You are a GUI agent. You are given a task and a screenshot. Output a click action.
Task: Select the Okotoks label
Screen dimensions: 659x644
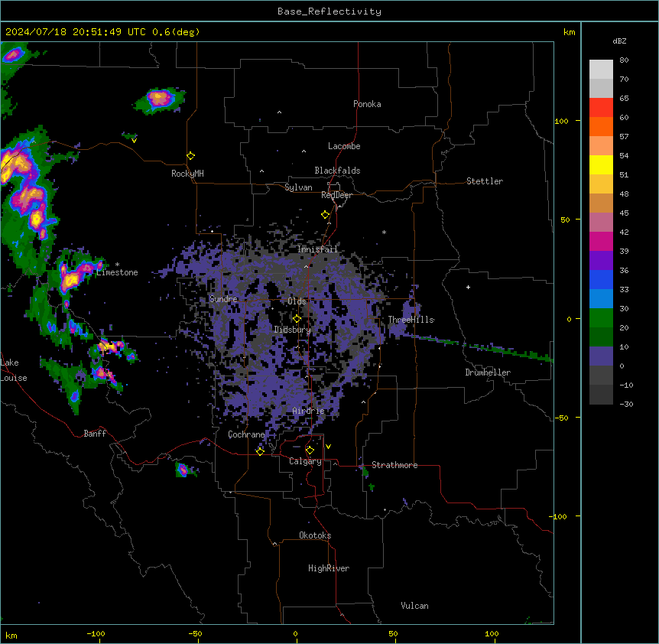315,535
